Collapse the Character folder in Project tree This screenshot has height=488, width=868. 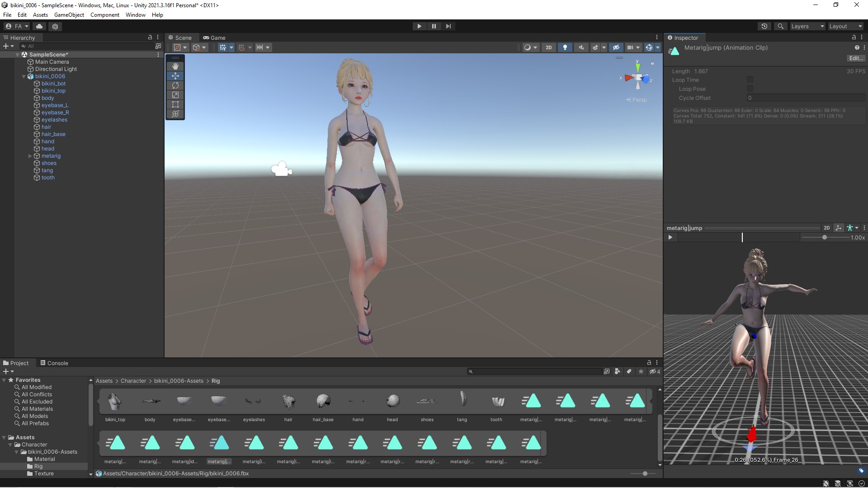(10, 445)
